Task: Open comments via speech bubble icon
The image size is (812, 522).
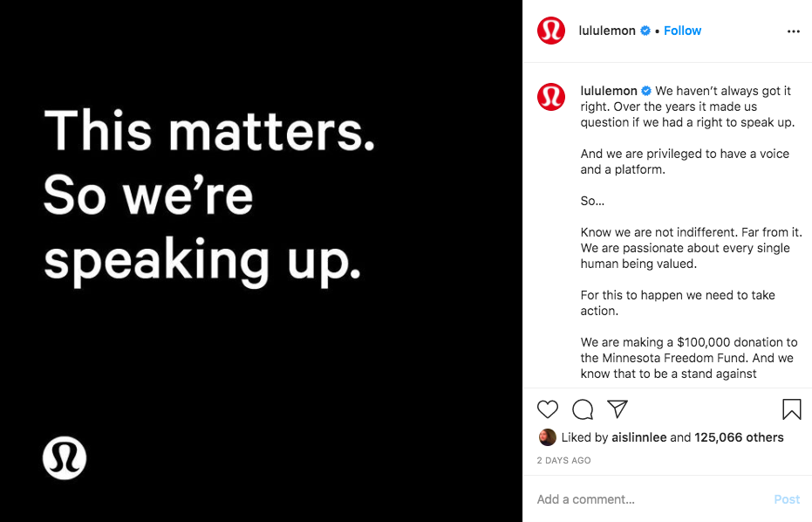Action: tap(583, 409)
